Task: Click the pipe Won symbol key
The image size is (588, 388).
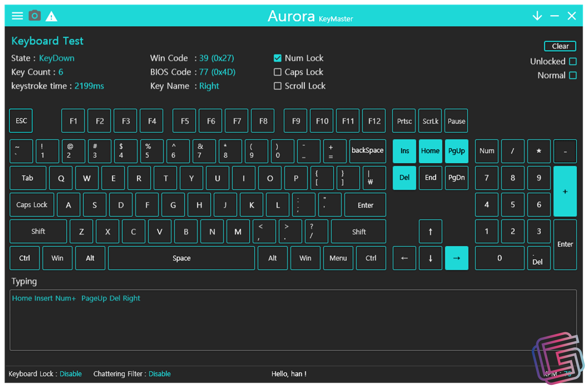Action: point(375,178)
